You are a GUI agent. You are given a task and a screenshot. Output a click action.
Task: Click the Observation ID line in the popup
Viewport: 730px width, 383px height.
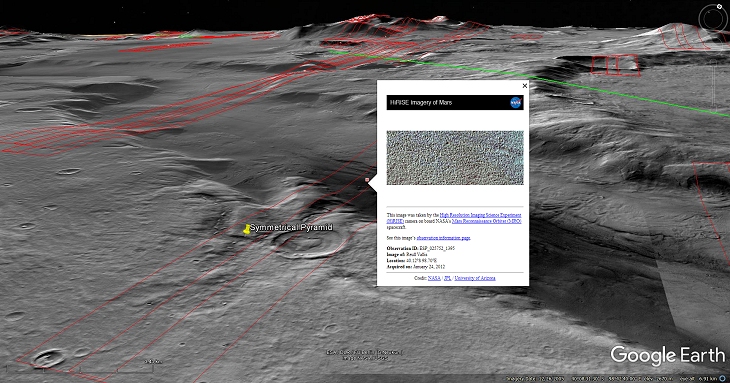[420, 249]
